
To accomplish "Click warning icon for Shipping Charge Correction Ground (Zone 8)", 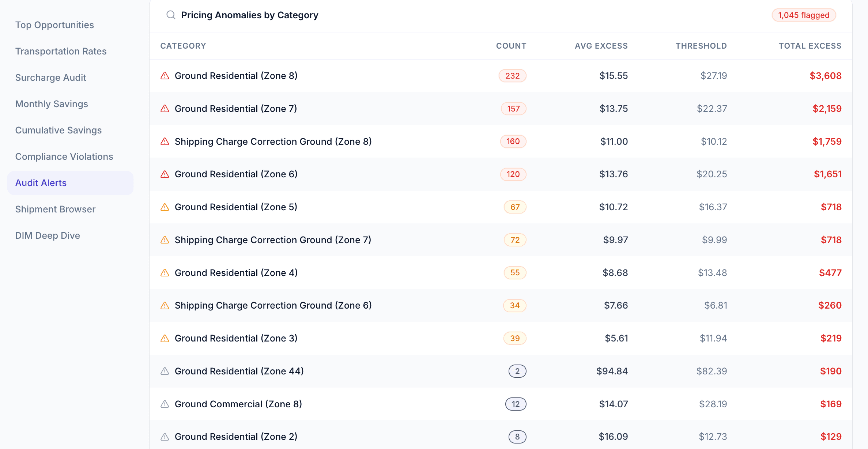I will tap(165, 142).
